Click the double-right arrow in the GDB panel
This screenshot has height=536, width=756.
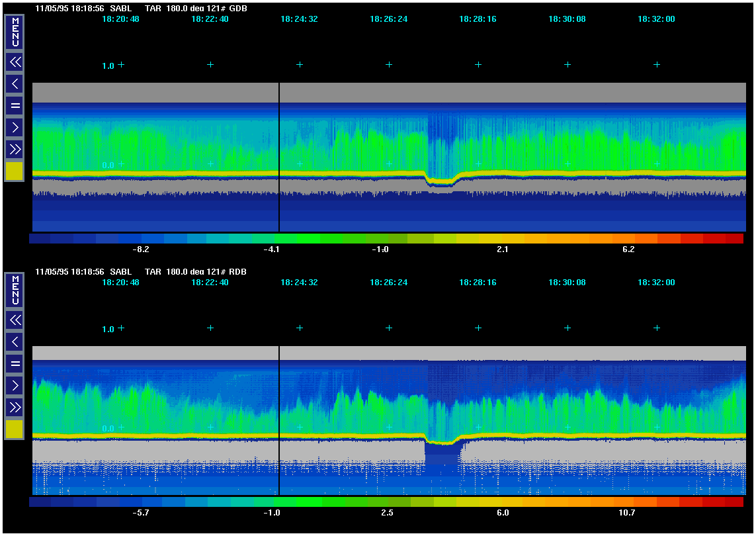click(x=15, y=149)
